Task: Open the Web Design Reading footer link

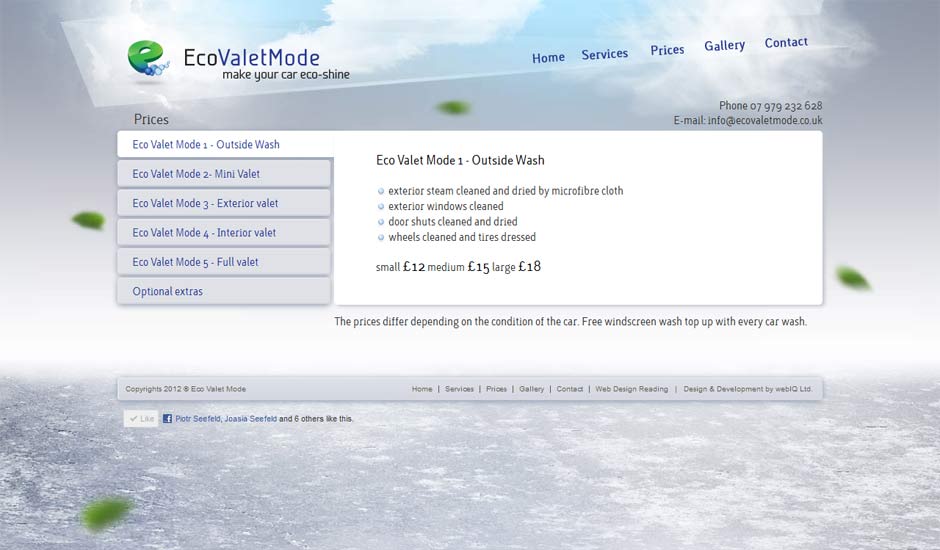Action: coord(631,389)
